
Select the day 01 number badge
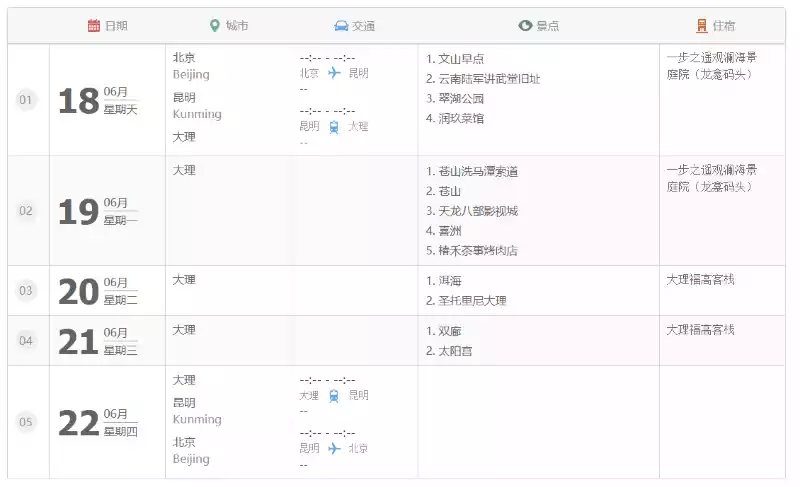tap(26, 100)
